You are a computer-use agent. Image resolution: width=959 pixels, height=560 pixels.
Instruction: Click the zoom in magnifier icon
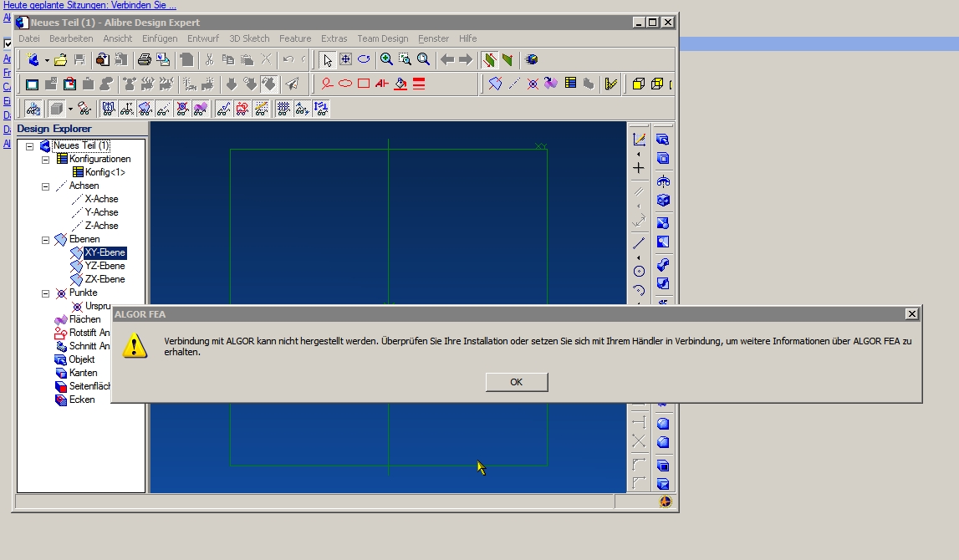[x=386, y=60]
